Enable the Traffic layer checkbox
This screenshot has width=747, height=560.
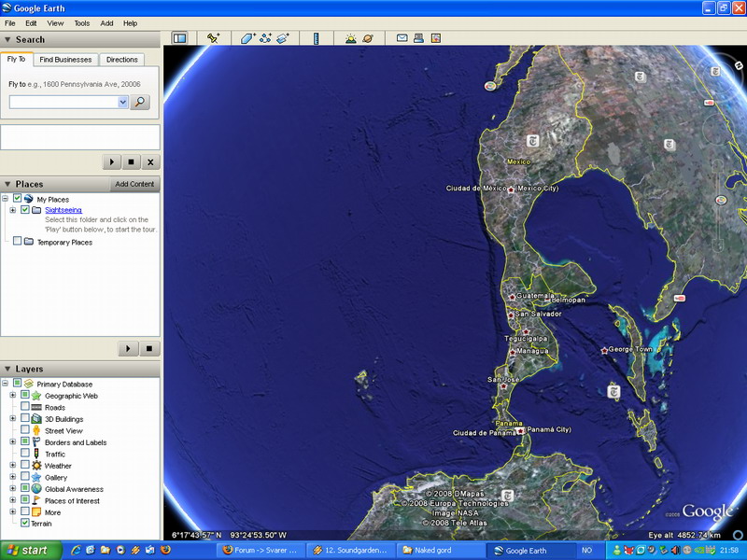tap(25, 453)
